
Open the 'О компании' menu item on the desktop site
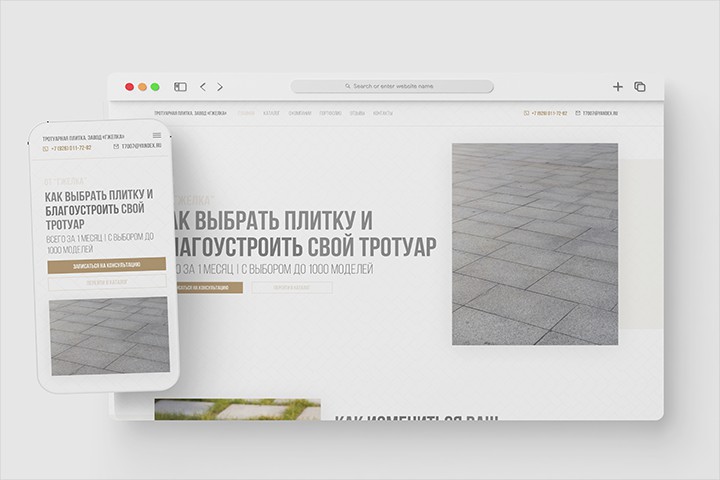(300, 113)
